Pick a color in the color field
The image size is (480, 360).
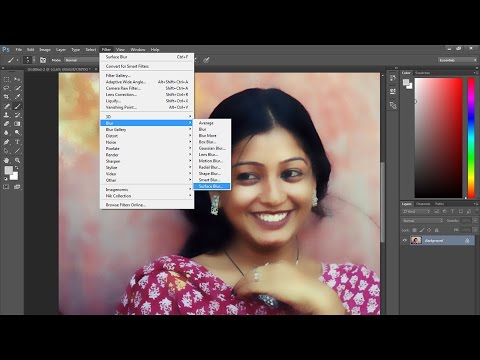tap(439, 138)
